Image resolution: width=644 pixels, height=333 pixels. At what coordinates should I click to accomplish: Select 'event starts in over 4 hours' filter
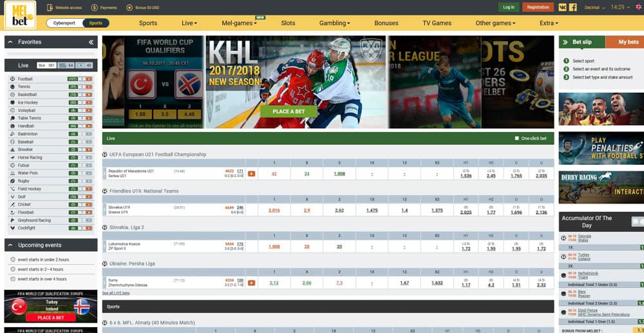[x=42, y=279]
